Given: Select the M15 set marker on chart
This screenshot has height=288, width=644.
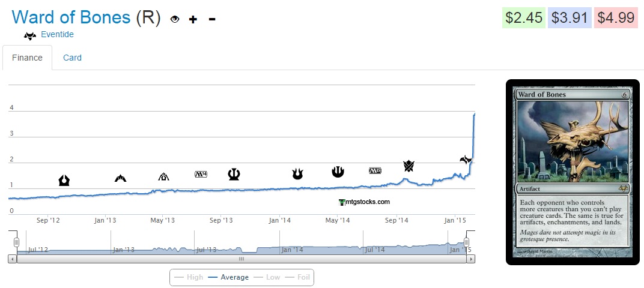Looking at the screenshot, I should pos(375,171).
